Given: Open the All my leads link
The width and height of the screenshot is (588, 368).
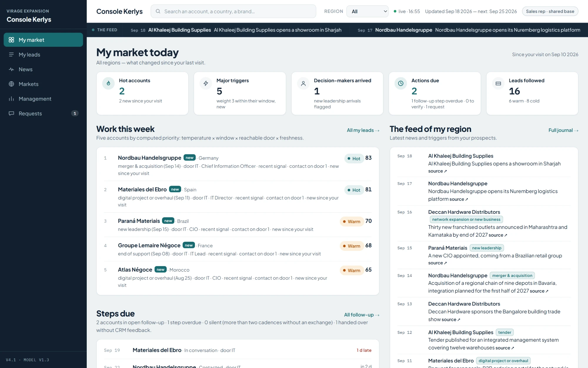Looking at the screenshot, I should (x=363, y=130).
